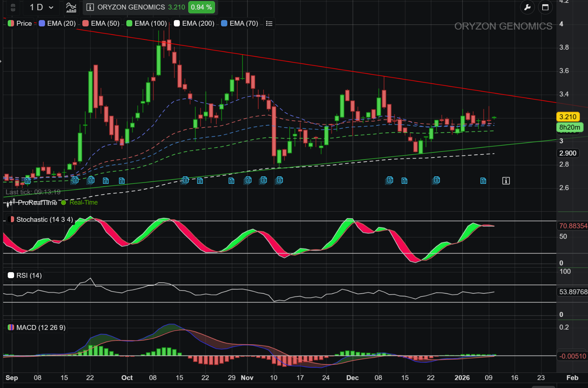The width and height of the screenshot is (588, 388).
Task: Expand the 1 D timeframe dropdown
Action: coord(42,7)
